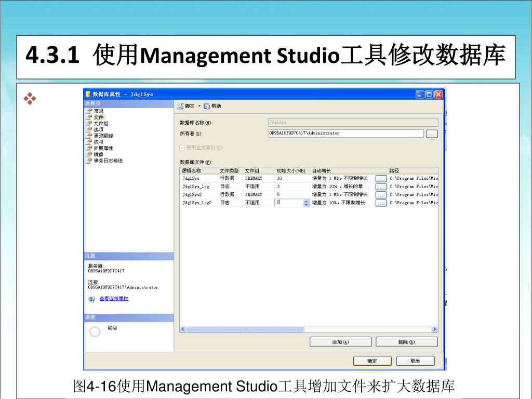Viewport: 532px width, 399px height.
Task: Increase JdglSys_log2 size with spinner up
Action: [x=306, y=201]
